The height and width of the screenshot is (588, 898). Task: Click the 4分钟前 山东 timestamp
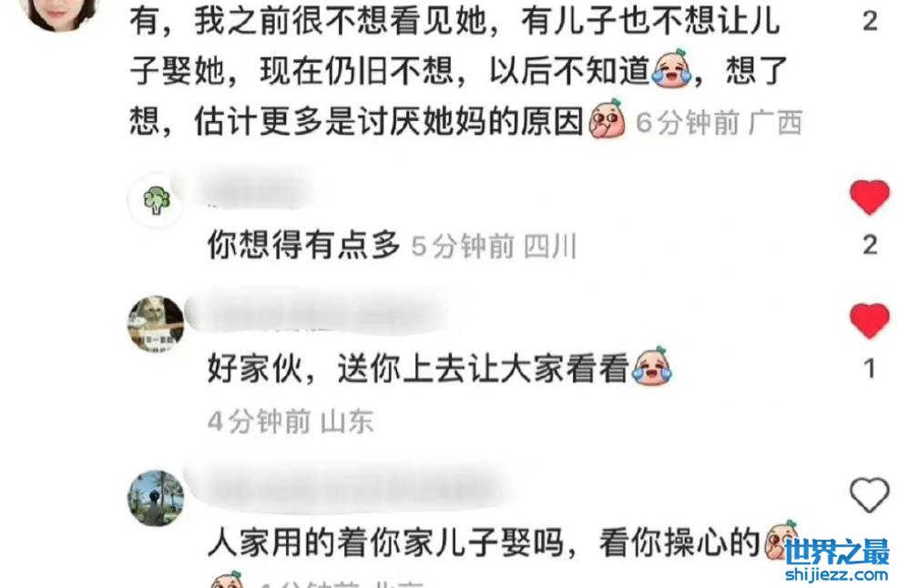[x=291, y=422]
